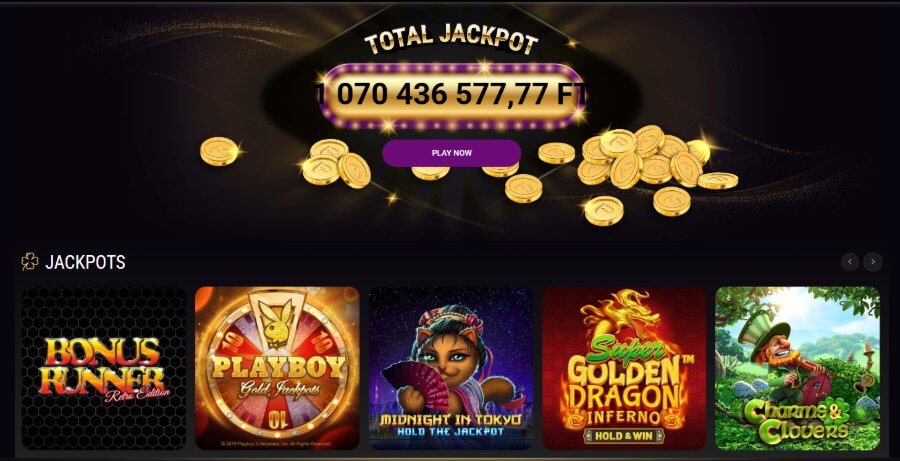
Task: Open the Bonus Runner Retro Edition game
Action: tap(104, 368)
